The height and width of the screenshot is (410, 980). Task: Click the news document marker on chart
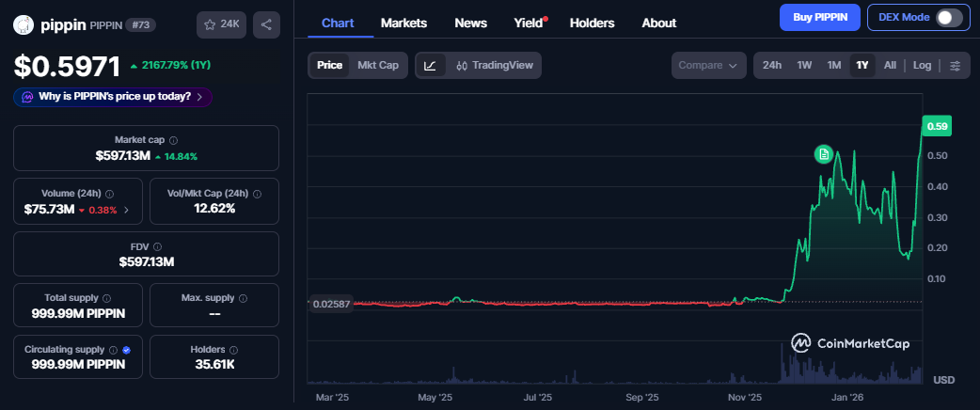tap(824, 153)
